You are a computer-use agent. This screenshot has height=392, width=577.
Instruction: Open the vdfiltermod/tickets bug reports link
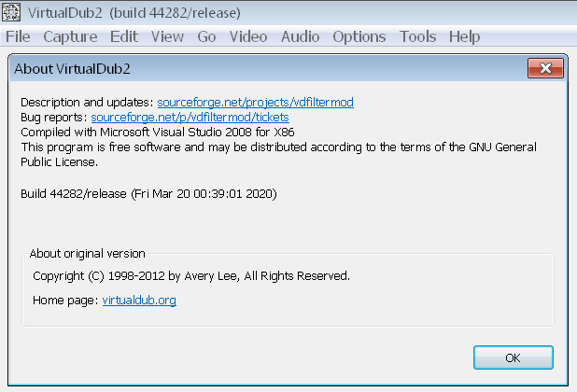pos(190,117)
